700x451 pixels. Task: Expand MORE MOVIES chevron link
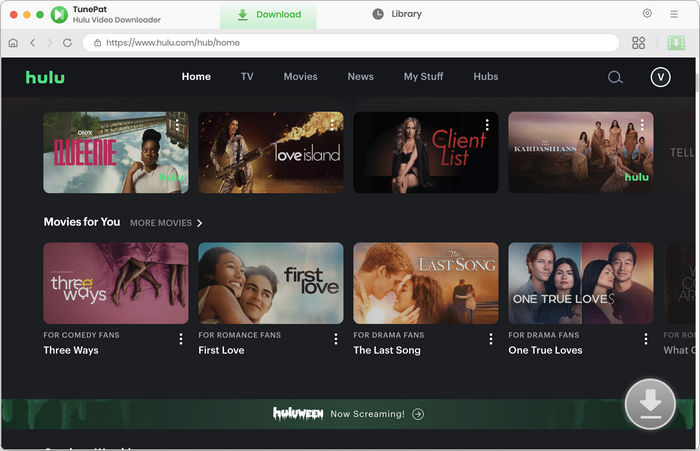click(x=166, y=223)
